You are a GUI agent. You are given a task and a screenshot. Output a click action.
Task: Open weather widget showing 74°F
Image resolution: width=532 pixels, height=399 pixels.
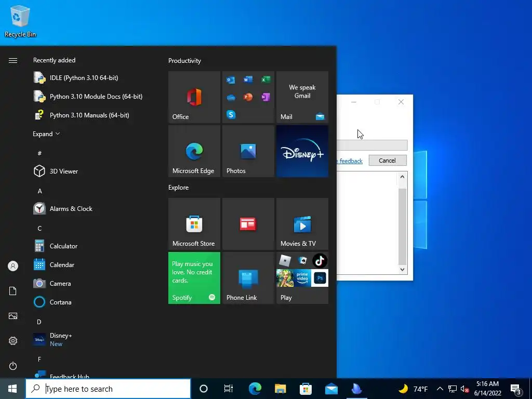point(413,389)
